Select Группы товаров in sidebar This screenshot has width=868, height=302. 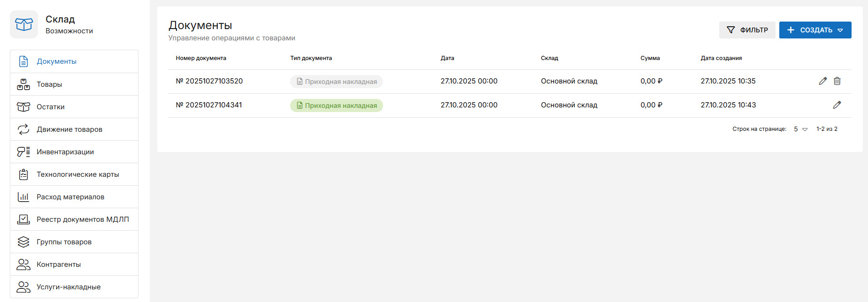click(64, 242)
